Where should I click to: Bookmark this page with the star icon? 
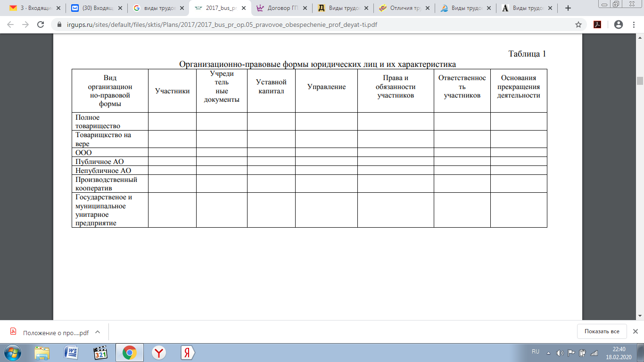(578, 25)
